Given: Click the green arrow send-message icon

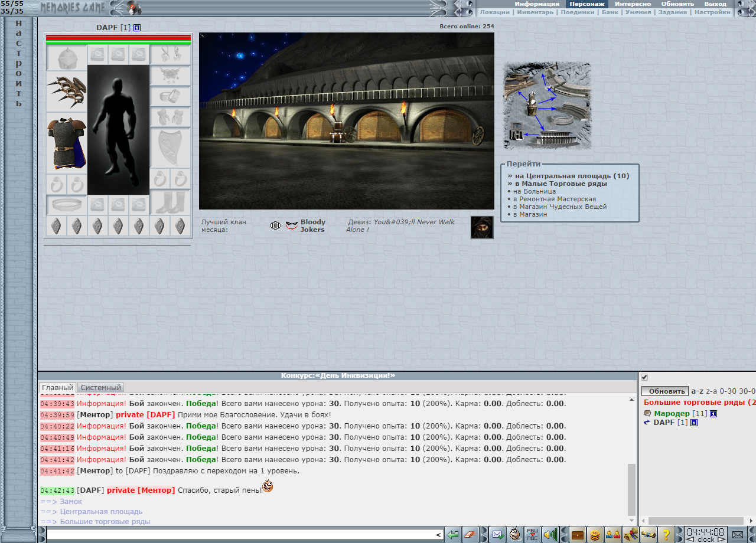Looking at the screenshot, I should (x=452, y=535).
